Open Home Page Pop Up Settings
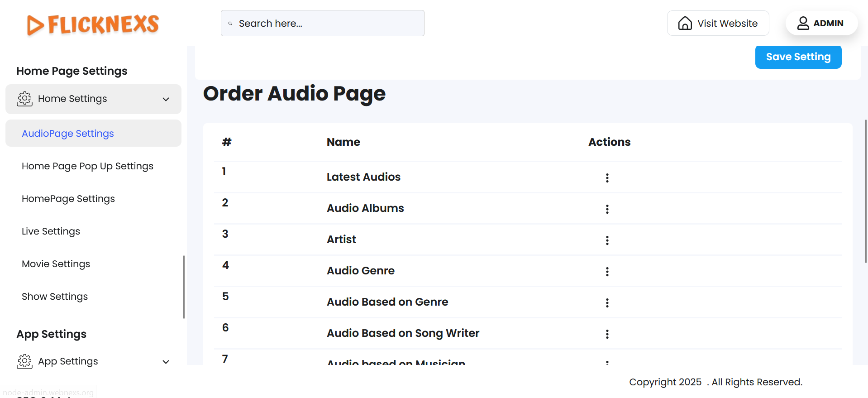This screenshot has height=398, width=868. [x=87, y=166]
